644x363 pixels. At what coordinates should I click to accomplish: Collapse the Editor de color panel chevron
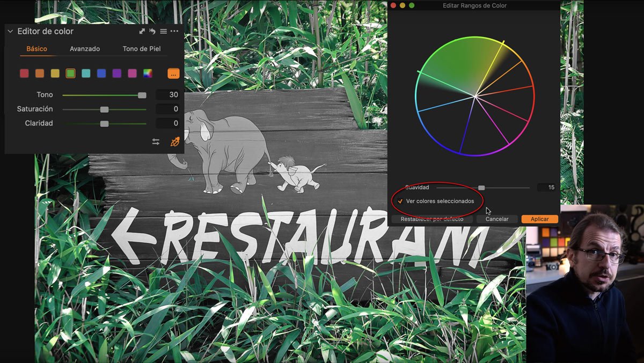(x=10, y=32)
